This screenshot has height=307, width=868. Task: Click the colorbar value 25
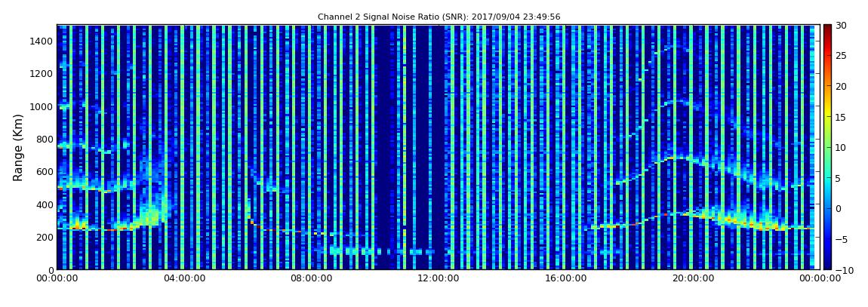coord(841,55)
